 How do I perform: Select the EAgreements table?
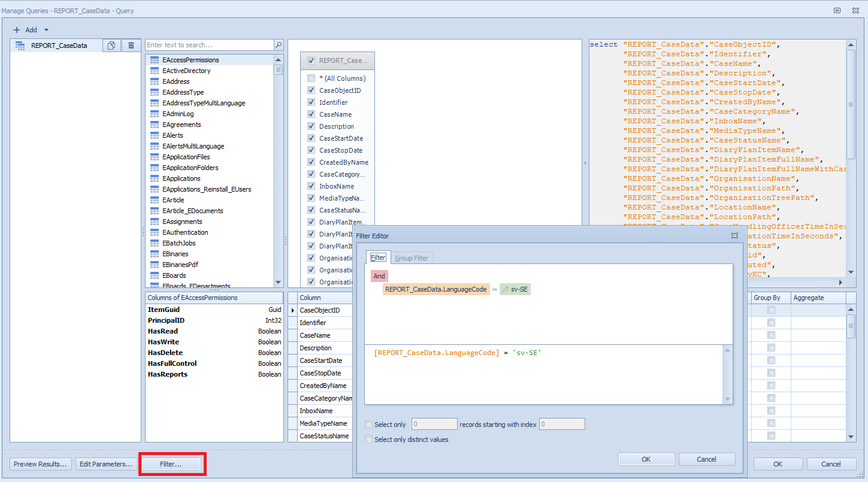pyautogui.click(x=182, y=125)
